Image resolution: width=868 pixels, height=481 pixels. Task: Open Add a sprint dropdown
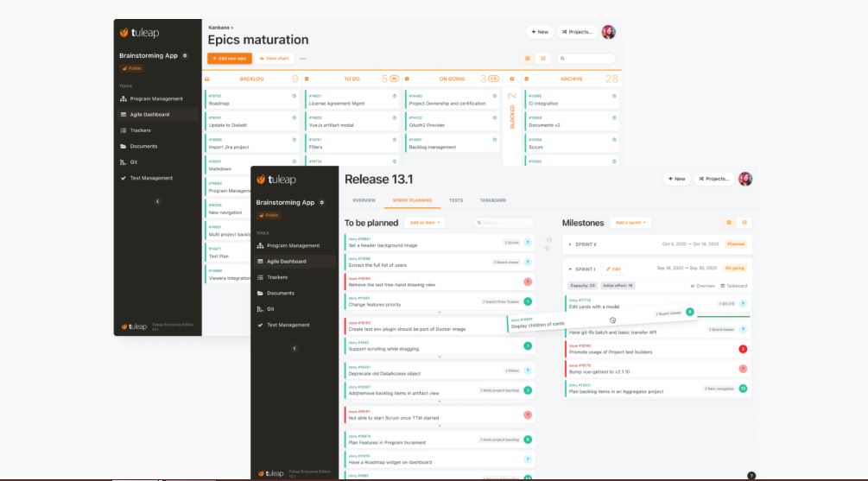[x=630, y=223]
